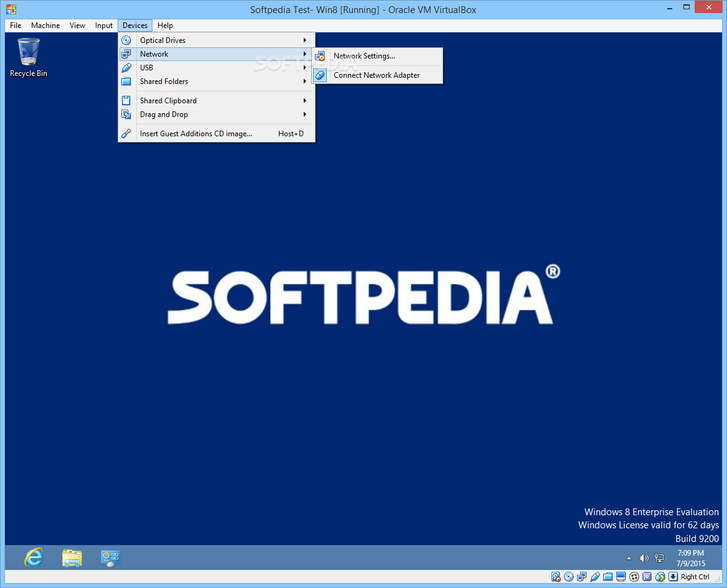Expand the USB submenu

pos(217,68)
